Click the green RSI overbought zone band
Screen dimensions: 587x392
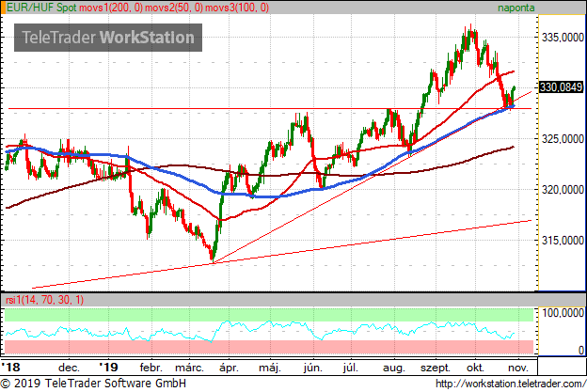(x=269, y=315)
